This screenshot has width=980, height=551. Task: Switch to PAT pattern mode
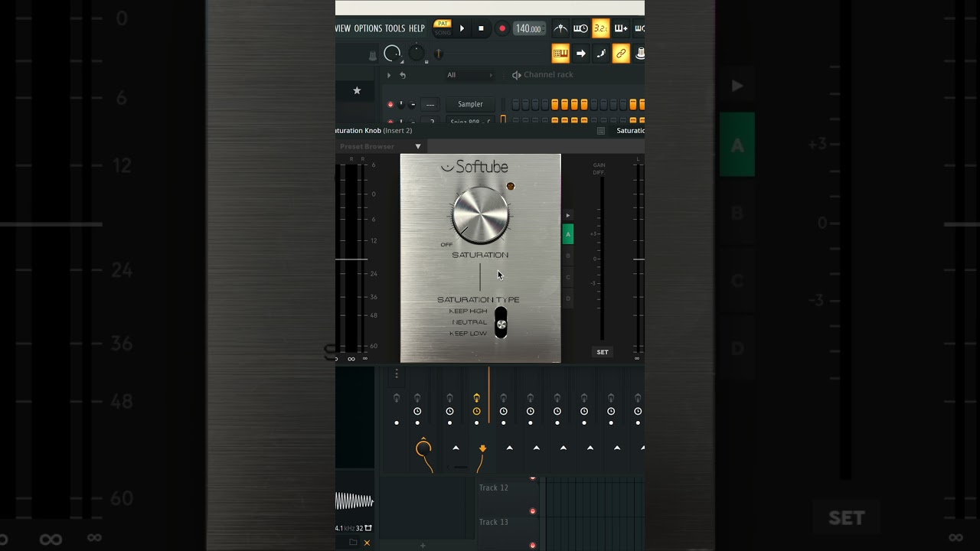pyautogui.click(x=443, y=24)
